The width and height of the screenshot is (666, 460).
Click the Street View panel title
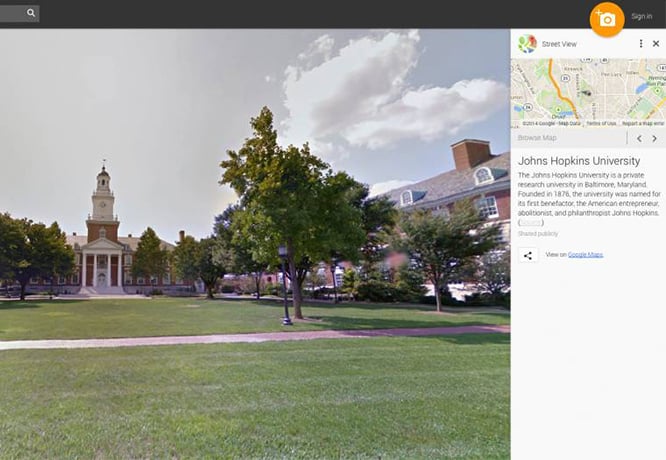click(559, 44)
